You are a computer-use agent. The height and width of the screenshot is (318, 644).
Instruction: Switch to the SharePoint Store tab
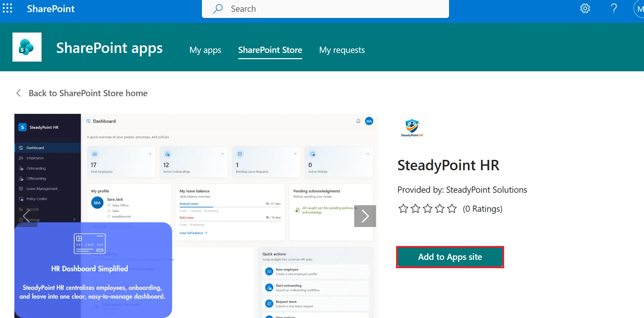[270, 50]
